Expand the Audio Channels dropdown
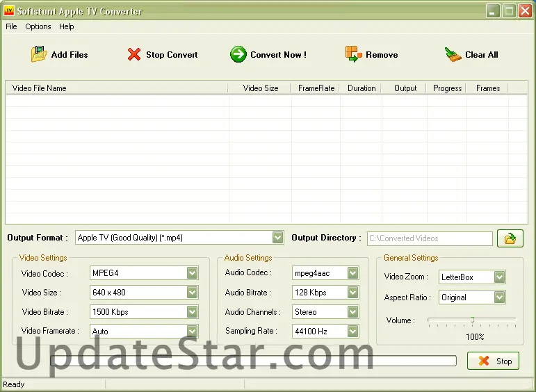The image size is (536, 392). point(352,311)
